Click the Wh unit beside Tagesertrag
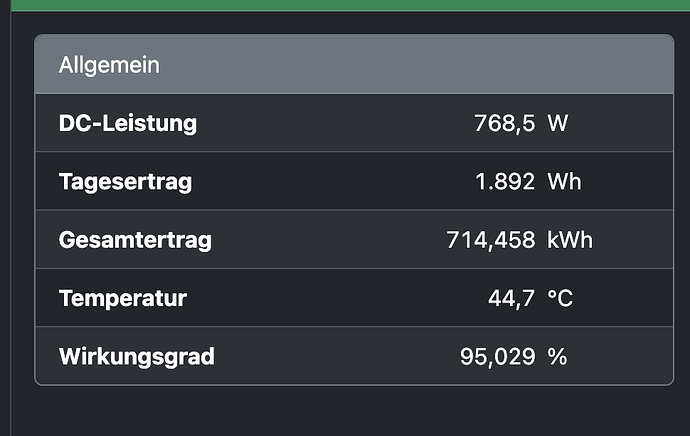 pos(564,181)
